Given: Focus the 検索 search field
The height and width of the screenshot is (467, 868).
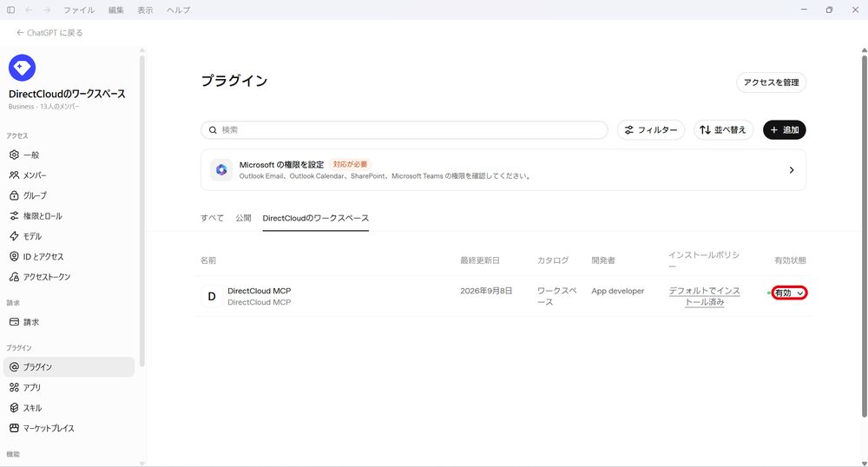Looking at the screenshot, I should click(404, 130).
